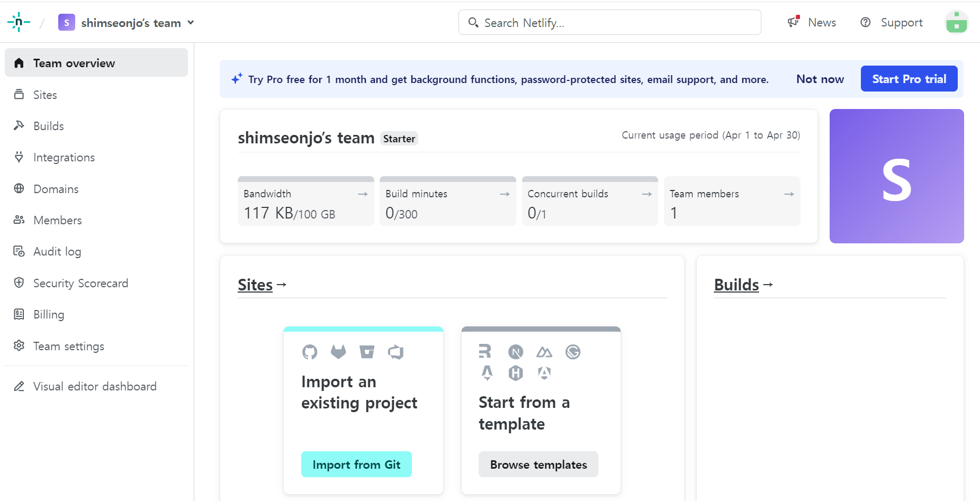980x501 pixels.
Task: Click the Builds heading link
Action: [x=736, y=285]
